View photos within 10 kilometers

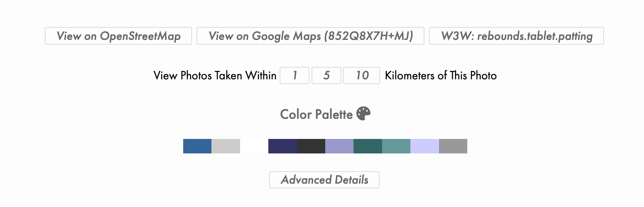point(361,75)
